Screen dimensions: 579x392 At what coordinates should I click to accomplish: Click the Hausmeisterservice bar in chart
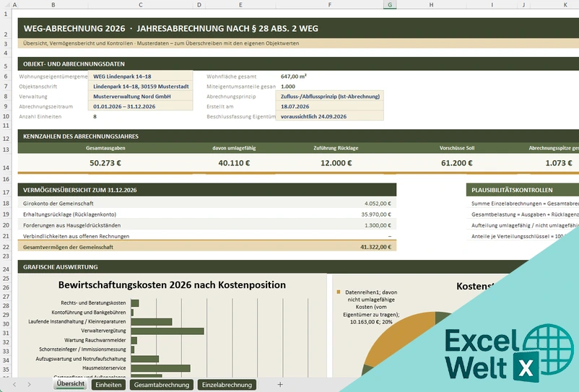[x=160, y=368]
